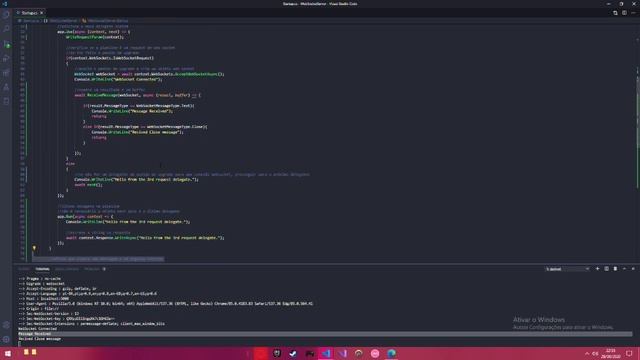This screenshot has height=360, width=640.
Task: Click the "else" keyword line in the code editor
Action: 70,164
